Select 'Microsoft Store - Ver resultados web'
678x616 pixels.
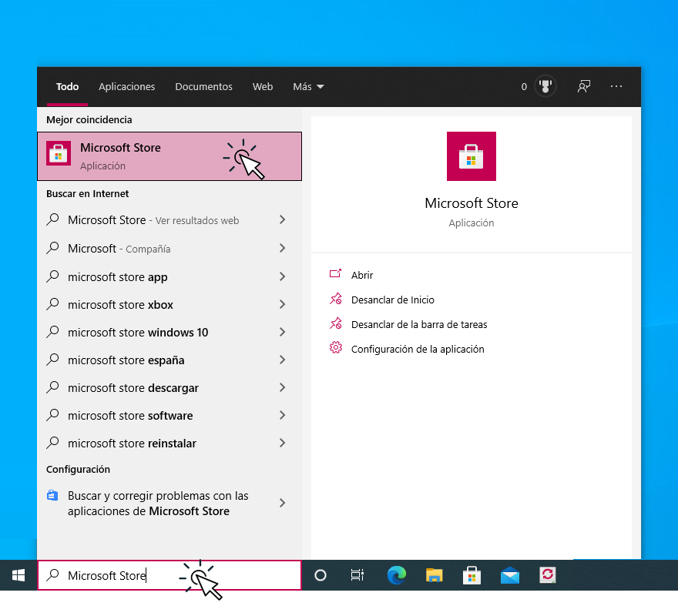coord(169,219)
